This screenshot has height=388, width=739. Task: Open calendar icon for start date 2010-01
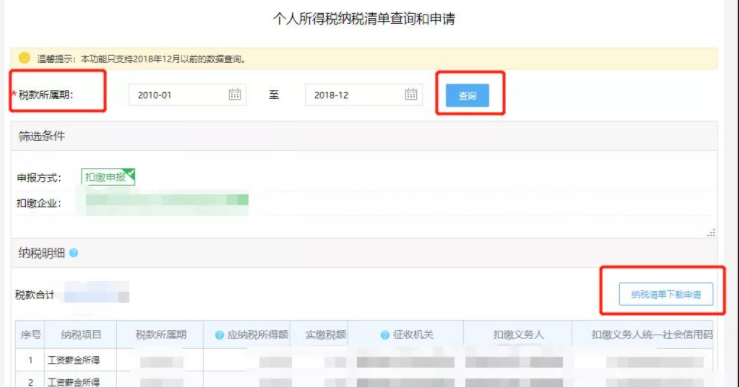point(235,94)
